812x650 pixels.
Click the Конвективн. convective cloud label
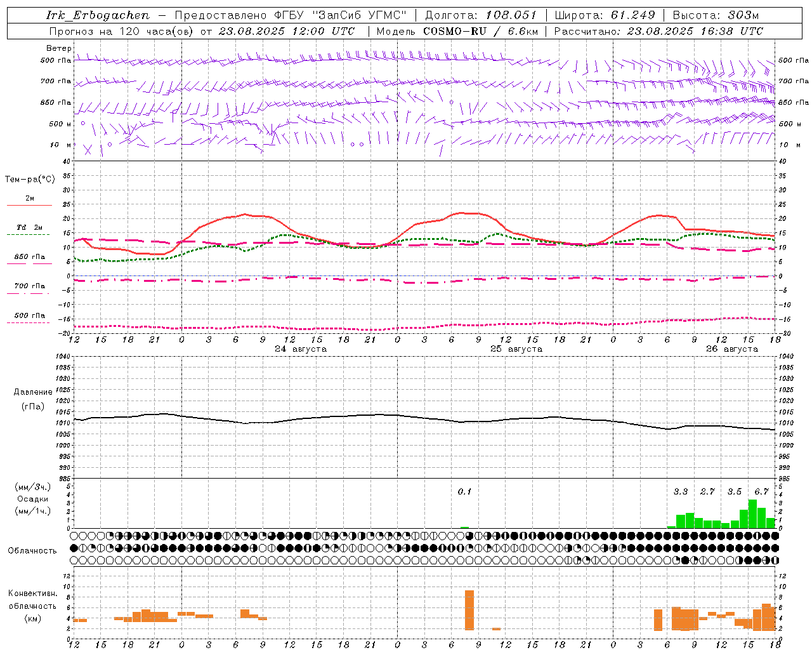pos(33,594)
